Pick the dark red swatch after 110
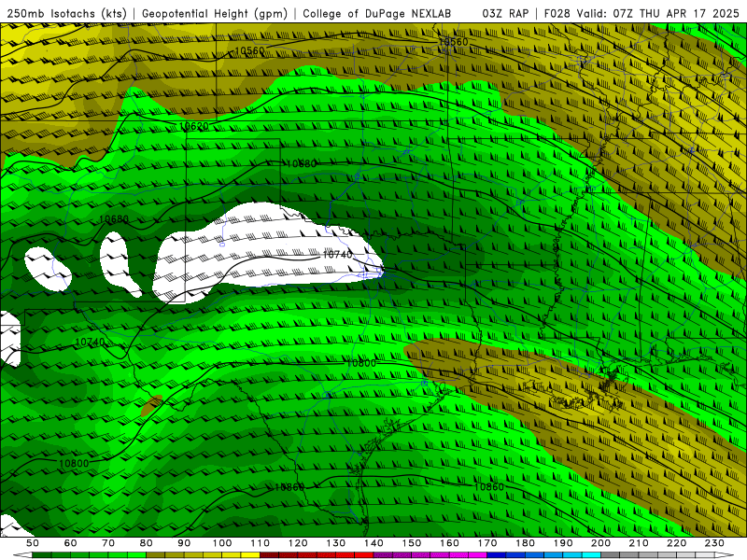The height and width of the screenshot is (560, 747). (269, 555)
